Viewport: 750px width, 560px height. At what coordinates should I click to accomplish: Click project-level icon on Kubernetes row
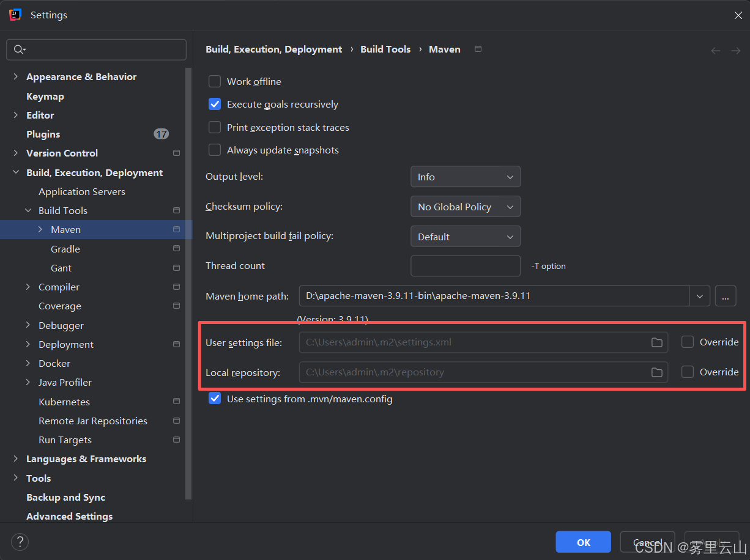(177, 402)
